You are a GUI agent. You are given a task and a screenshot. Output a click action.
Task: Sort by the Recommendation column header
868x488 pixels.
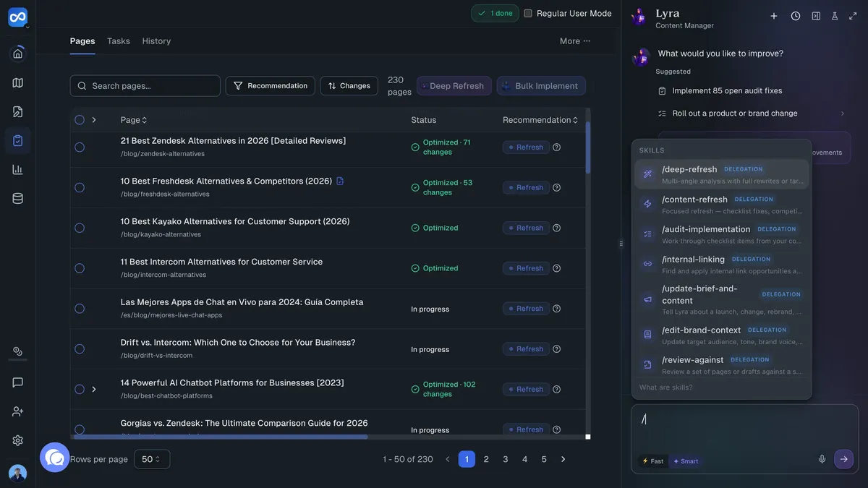[540, 120]
